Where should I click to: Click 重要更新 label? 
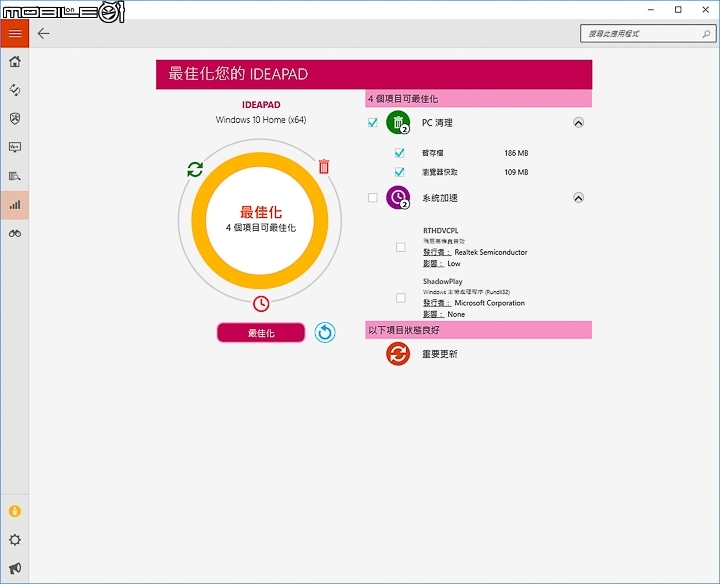tap(440, 354)
